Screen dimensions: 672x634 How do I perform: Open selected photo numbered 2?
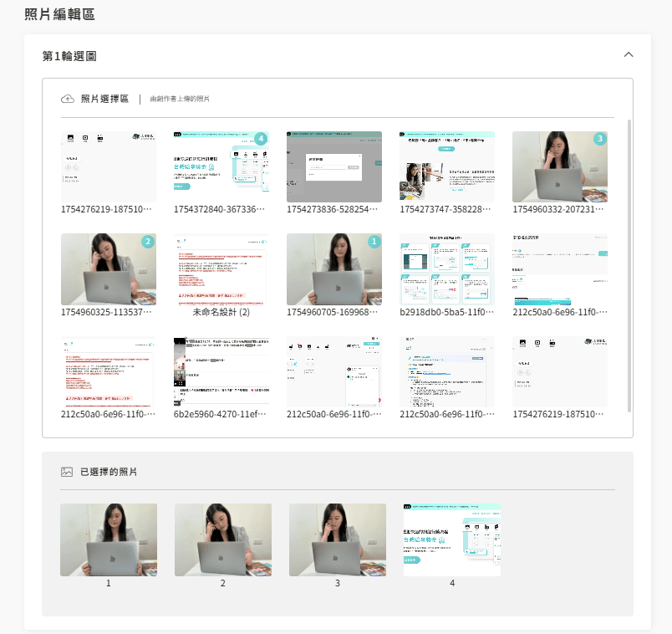pyautogui.click(x=223, y=539)
